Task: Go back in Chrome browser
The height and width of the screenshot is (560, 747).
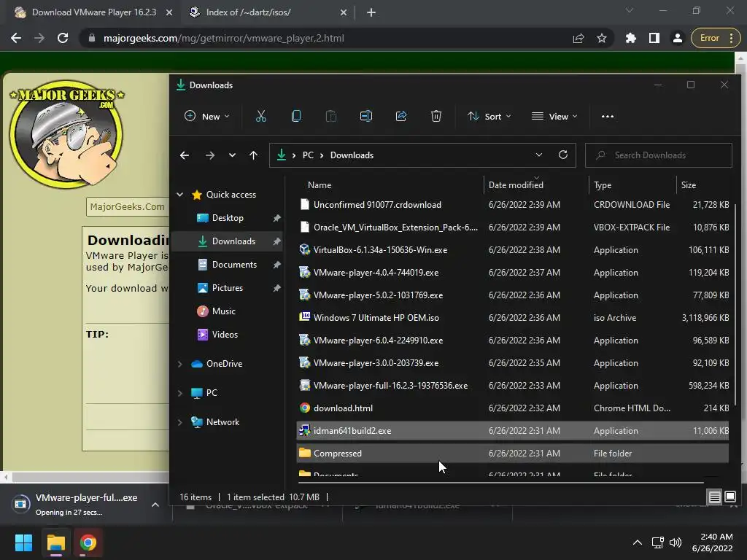Action: tap(16, 38)
